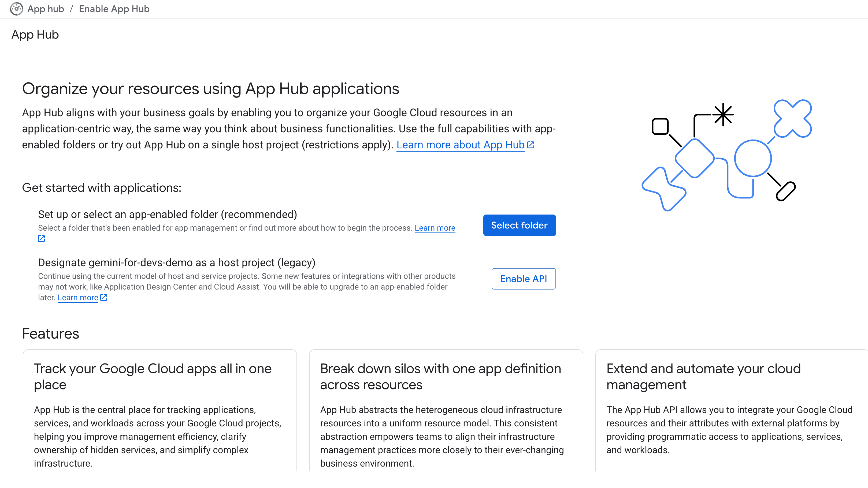Click the Features section heading
Viewport: 868px width, 488px height.
click(x=51, y=333)
